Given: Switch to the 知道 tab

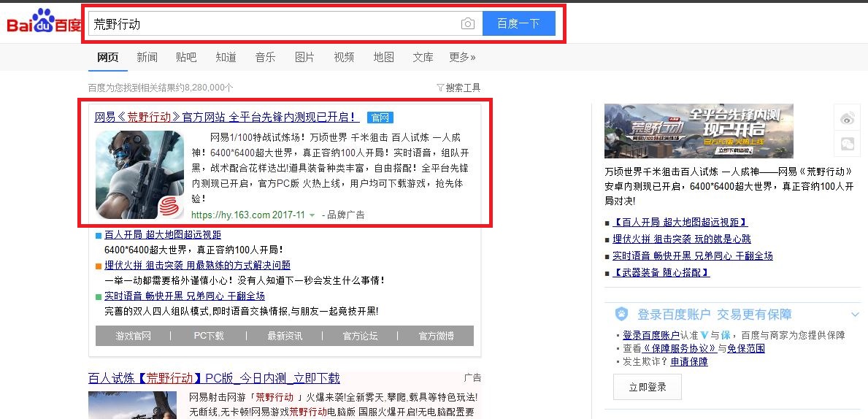Looking at the screenshot, I should pyautogui.click(x=226, y=57).
